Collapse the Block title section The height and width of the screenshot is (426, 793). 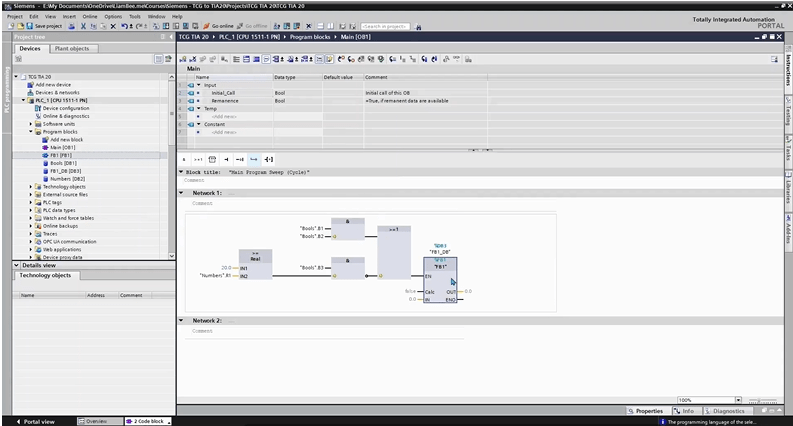pos(182,172)
